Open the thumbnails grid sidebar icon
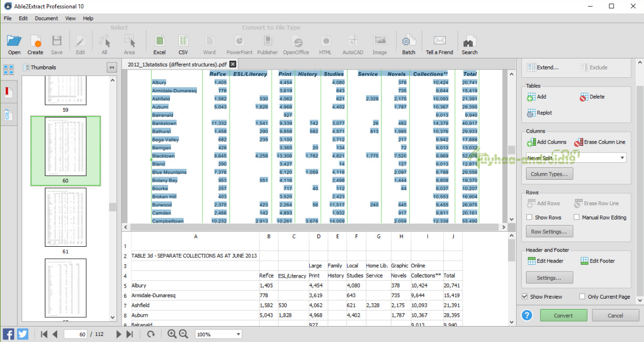This screenshot has height=342, width=644. pos(8,70)
